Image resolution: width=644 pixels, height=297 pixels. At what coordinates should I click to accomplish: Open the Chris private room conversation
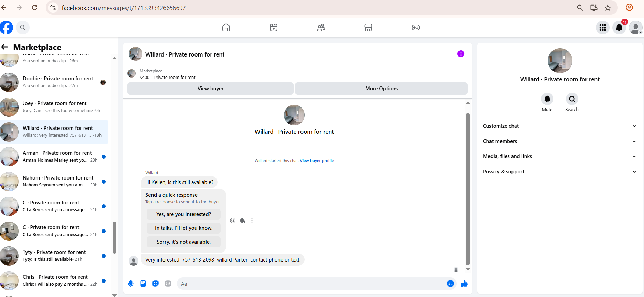pyautogui.click(x=54, y=281)
